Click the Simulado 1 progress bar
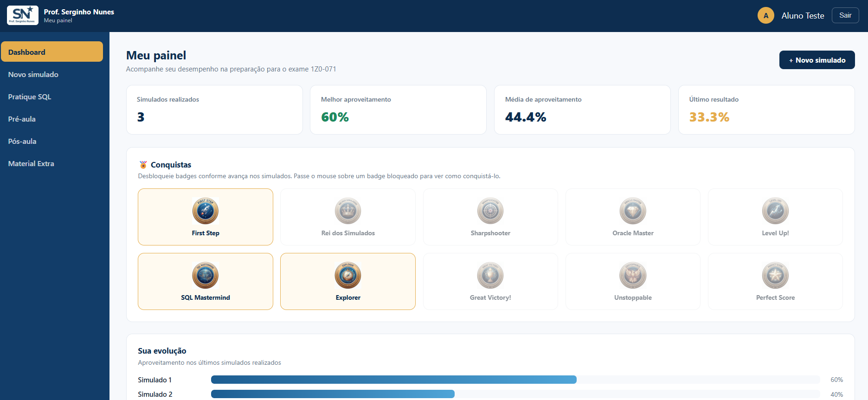Viewport: 868px width, 400px height. click(x=515, y=380)
